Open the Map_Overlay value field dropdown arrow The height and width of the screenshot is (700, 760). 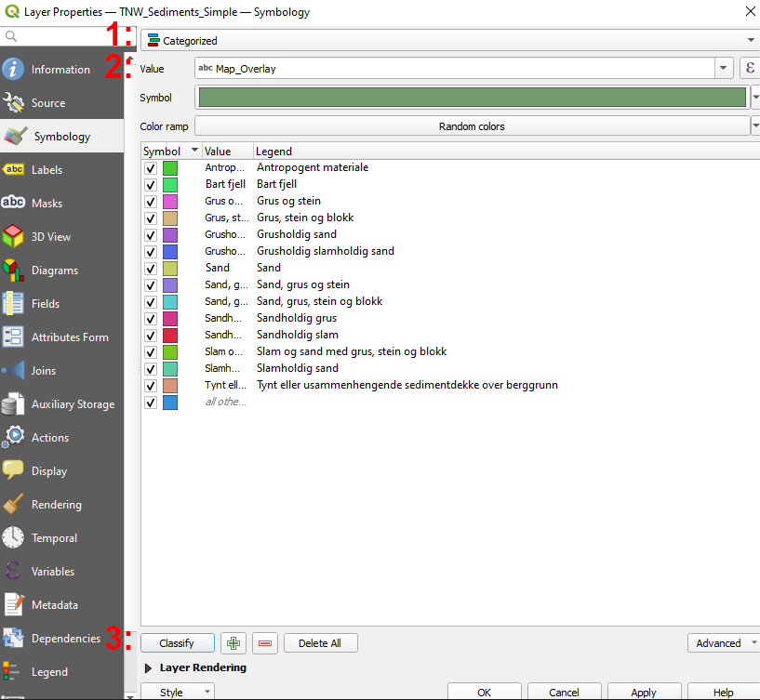coord(723,68)
